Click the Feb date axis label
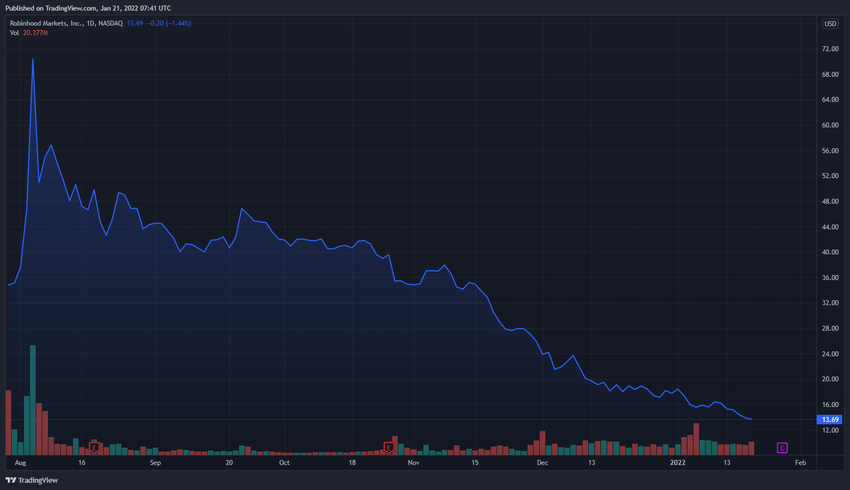Viewport: 850px width, 490px height. (800, 463)
